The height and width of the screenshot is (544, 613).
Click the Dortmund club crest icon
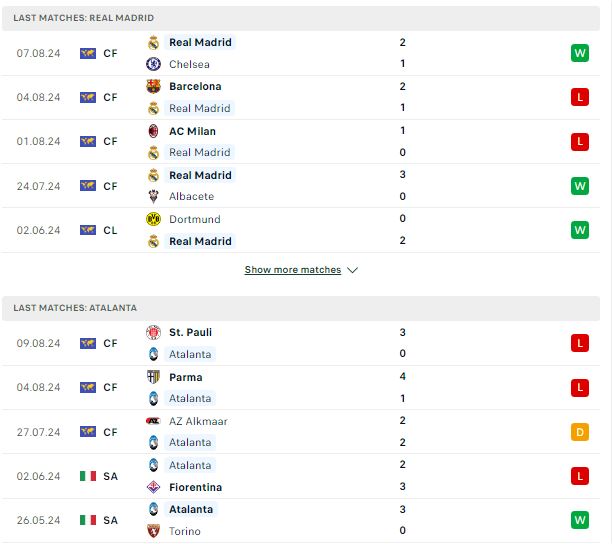153,219
